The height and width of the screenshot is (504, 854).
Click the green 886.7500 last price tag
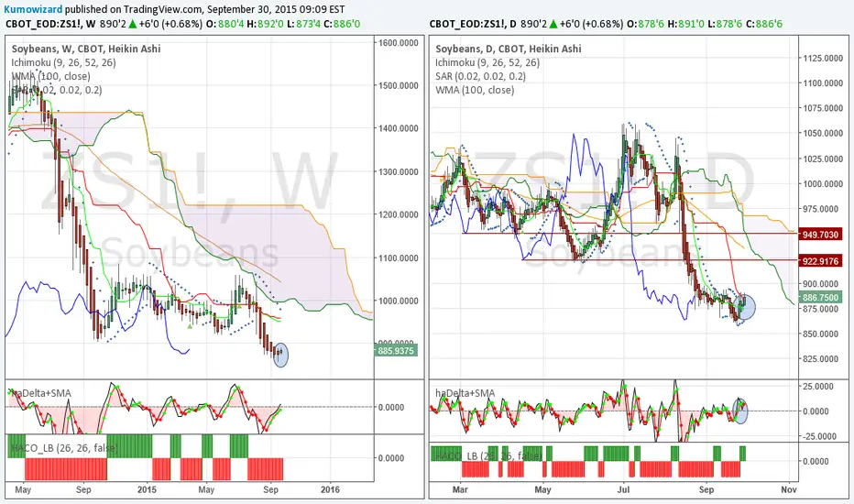820,298
